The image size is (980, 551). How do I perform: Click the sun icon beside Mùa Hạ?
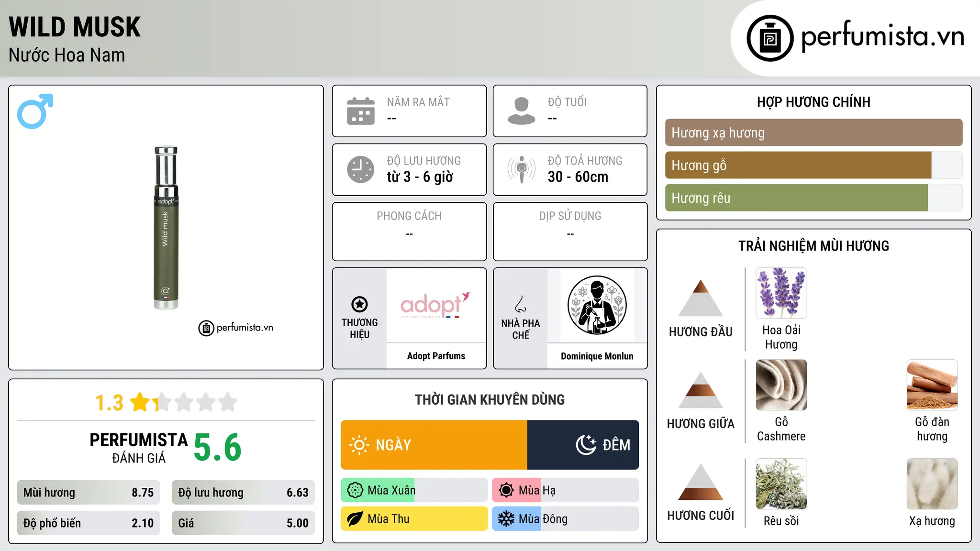[506, 490]
